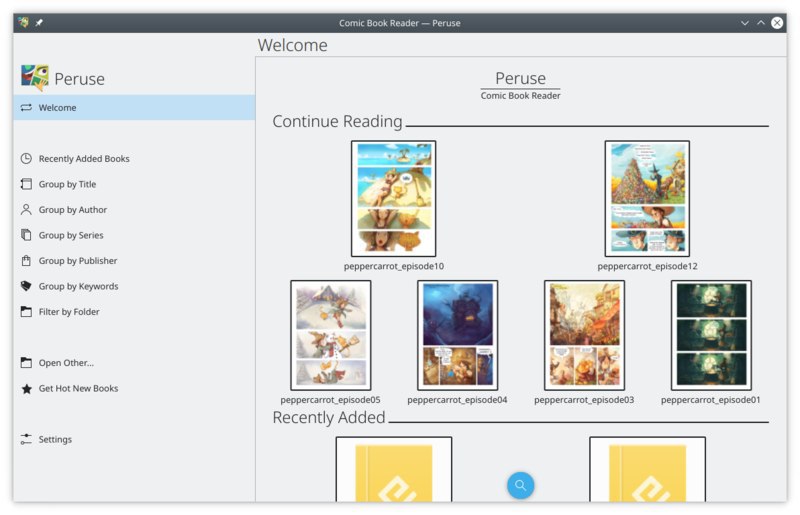This screenshot has width=800, height=515.
Task: Click the peppercarrot_episode05 label
Action: 331,400
